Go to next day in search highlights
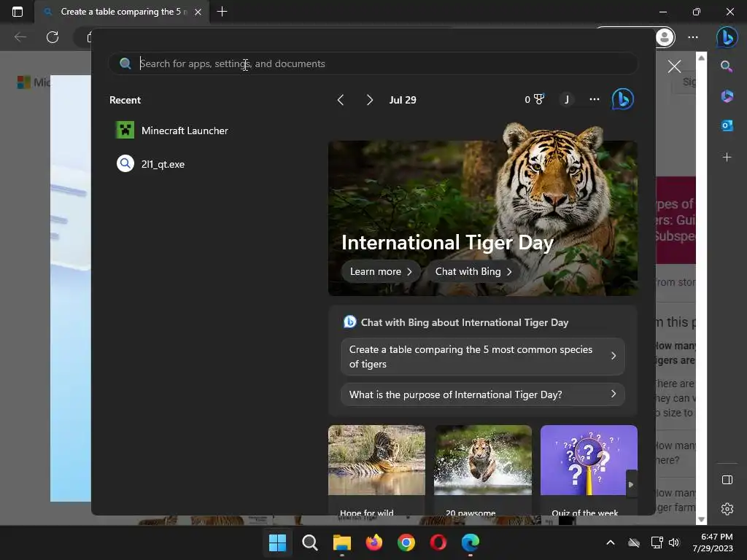Image resolution: width=747 pixels, height=560 pixels. tap(370, 100)
